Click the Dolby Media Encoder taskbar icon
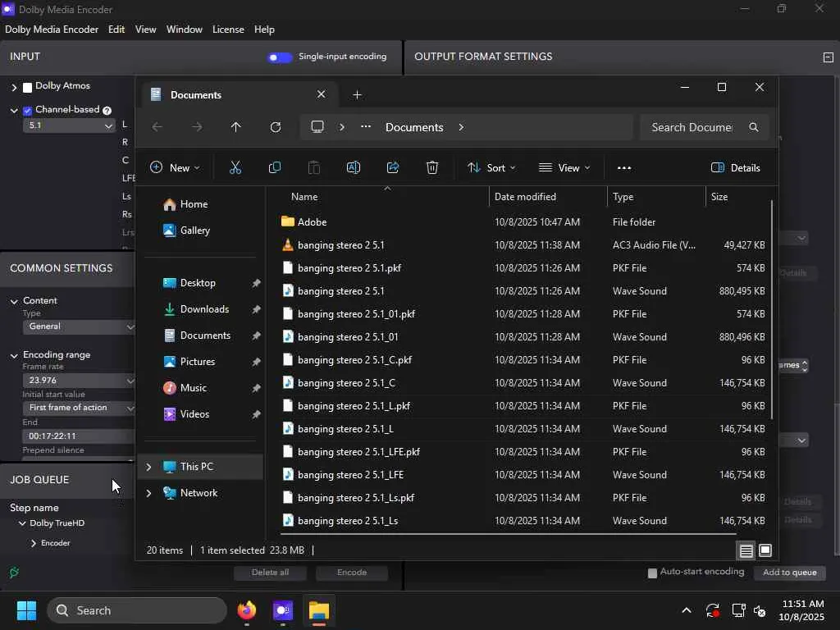This screenshot has height=630, width=840. 283,610
